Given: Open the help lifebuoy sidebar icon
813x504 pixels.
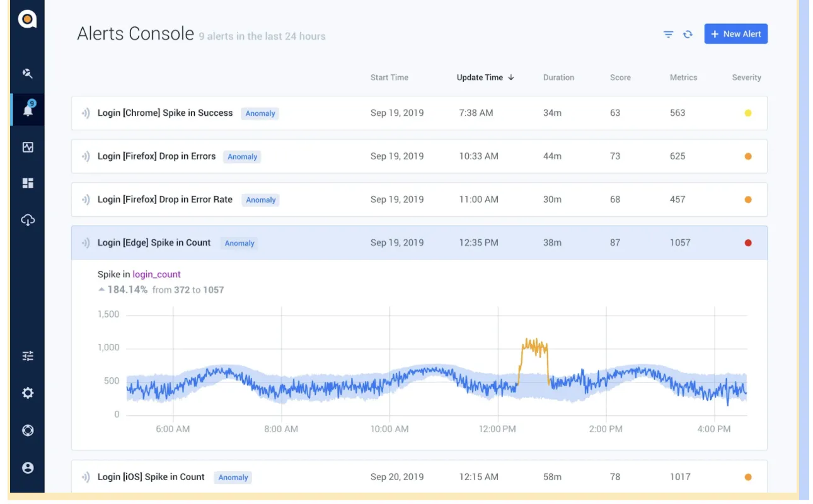Looking at the screenshot, I should point(28,430).
